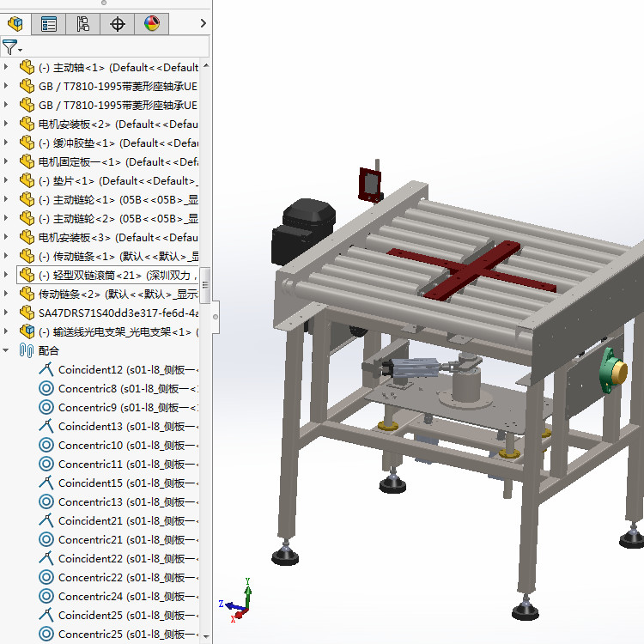This screenshot has width=644, height=644.
Task: Select 传动链条<2> tree row text
Action: tap(118, 294)
